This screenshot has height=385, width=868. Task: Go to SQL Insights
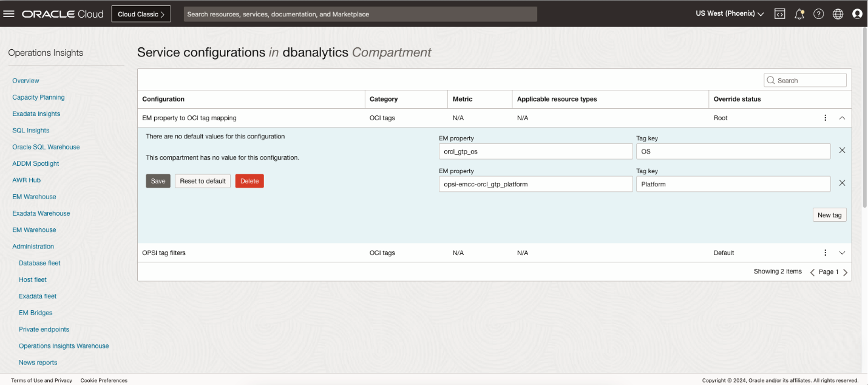coord(31,131)
